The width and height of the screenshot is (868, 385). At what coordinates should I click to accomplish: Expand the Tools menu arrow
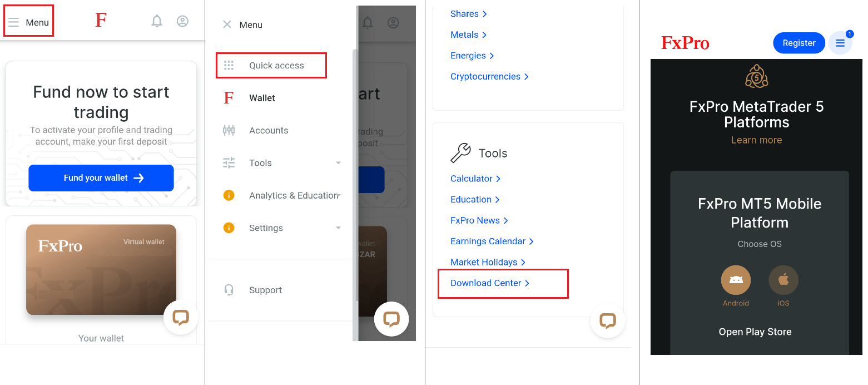point(338,163)
